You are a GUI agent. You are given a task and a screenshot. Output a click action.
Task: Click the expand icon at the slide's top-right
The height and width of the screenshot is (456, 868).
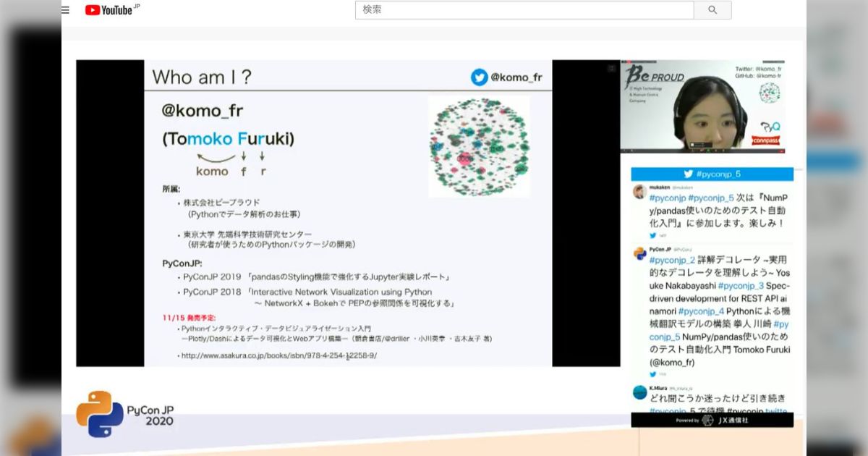click(610, 67)
